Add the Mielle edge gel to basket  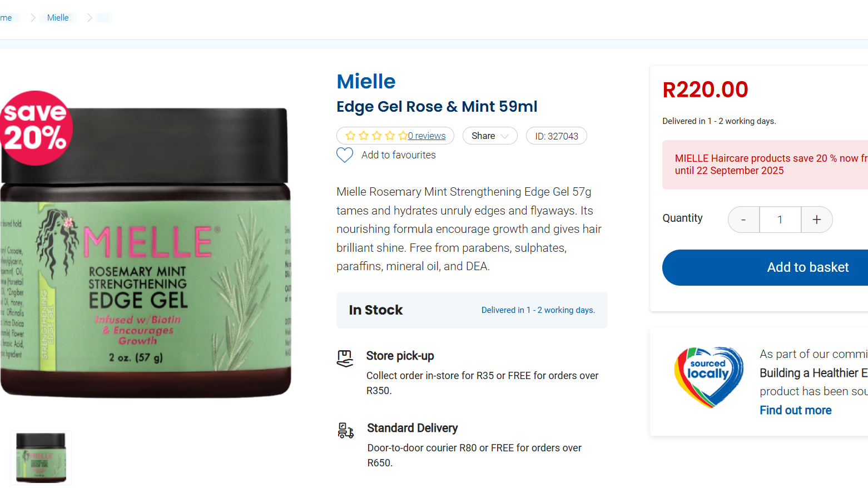click(x=807, y=267)
